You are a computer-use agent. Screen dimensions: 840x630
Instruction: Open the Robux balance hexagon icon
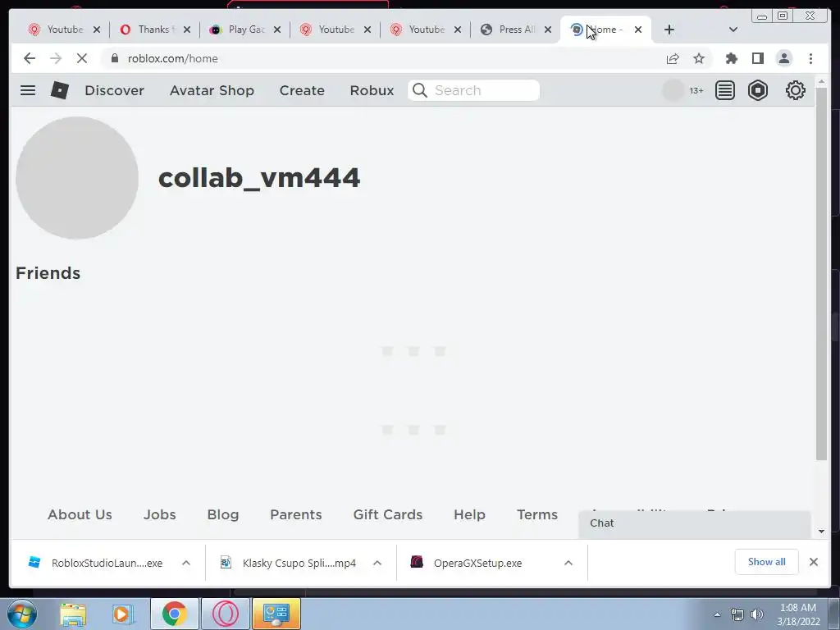point(758,90)
